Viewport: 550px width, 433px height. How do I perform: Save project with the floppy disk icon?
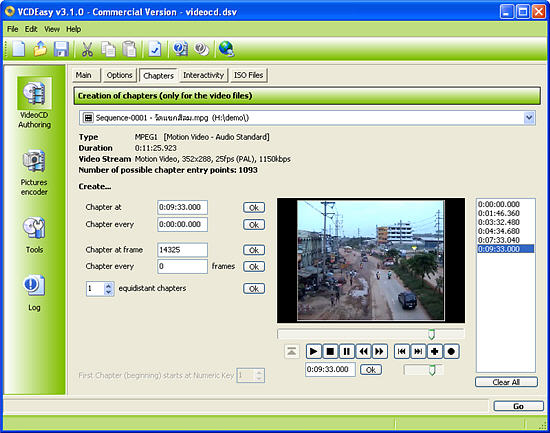click(61, 48)
